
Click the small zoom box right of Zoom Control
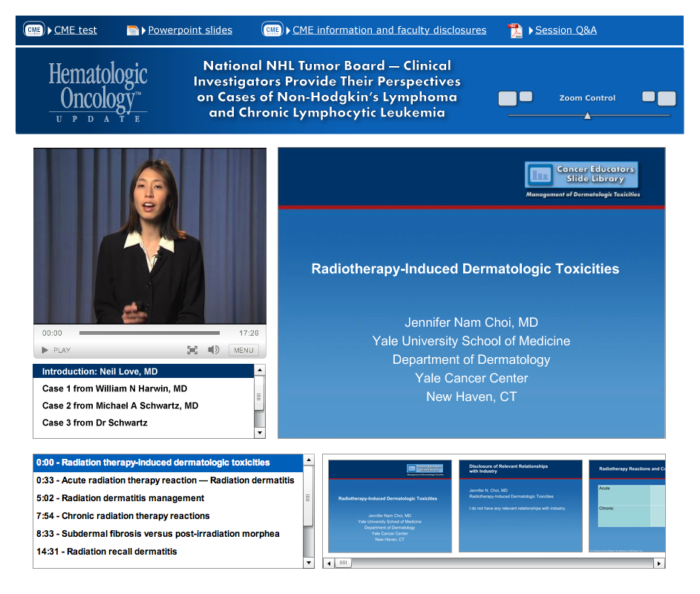649,96
